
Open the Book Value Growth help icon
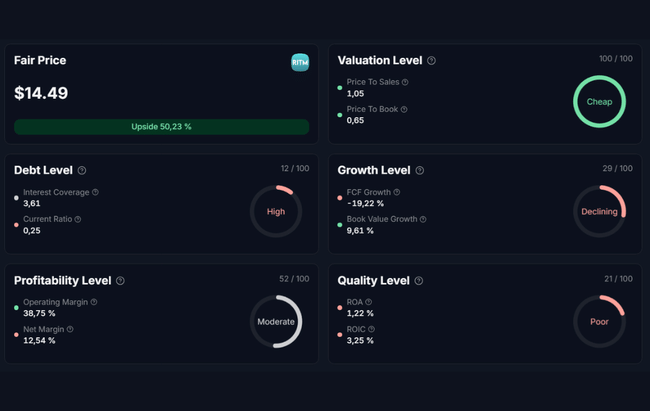coord(423,219)
